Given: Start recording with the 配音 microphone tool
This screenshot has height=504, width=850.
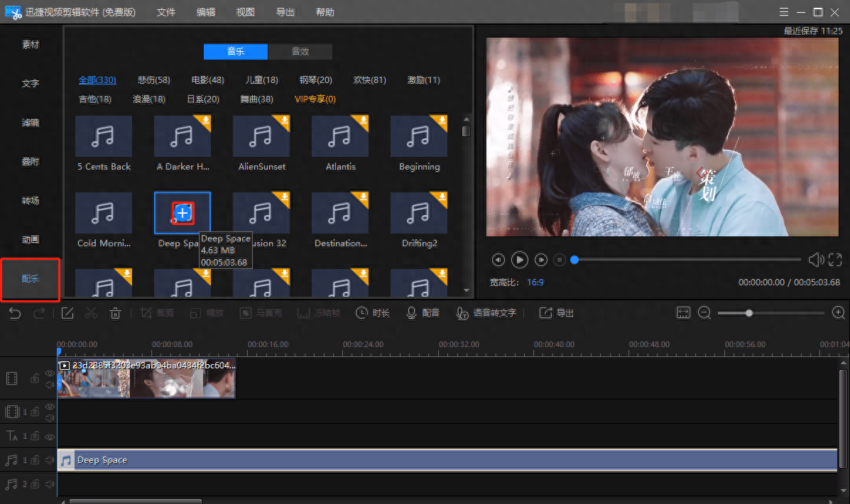Looking at the screenshot, I should pyautogui.click(x=423, y=313).
